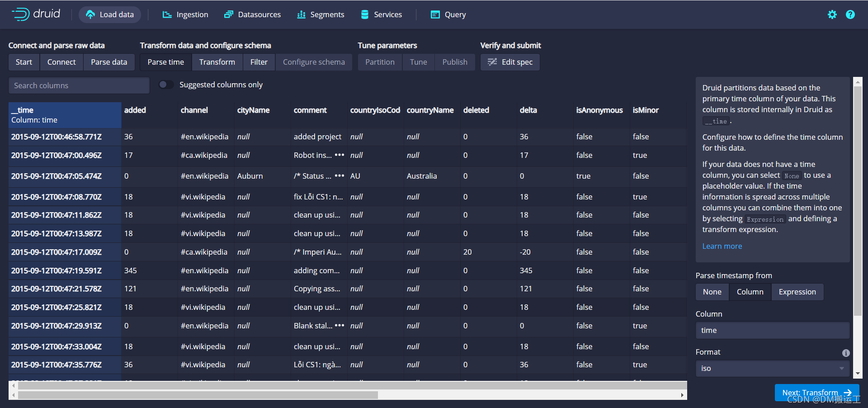The width and height of the screenshot is (868, 408).
Task: Choose Expression for timestamp parsing
Action: coord(797,292)
